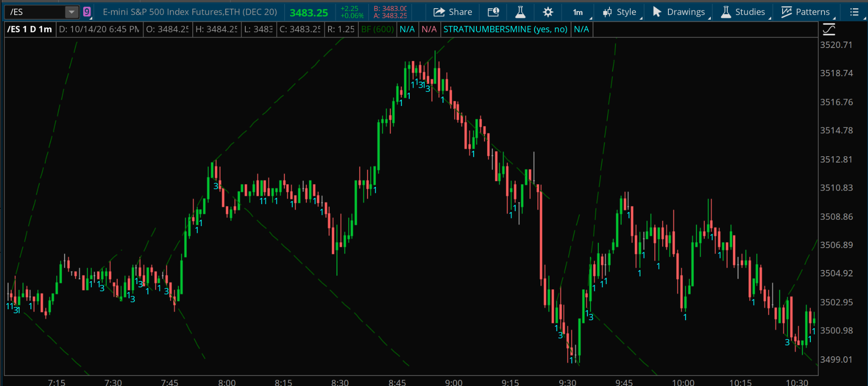The image size is (868, 386).
Task: Open the Style menu
Action: click(620, 12)
